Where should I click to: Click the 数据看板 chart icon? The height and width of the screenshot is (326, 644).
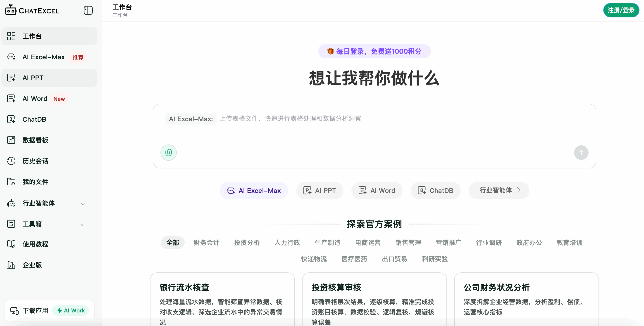[11, 140]
